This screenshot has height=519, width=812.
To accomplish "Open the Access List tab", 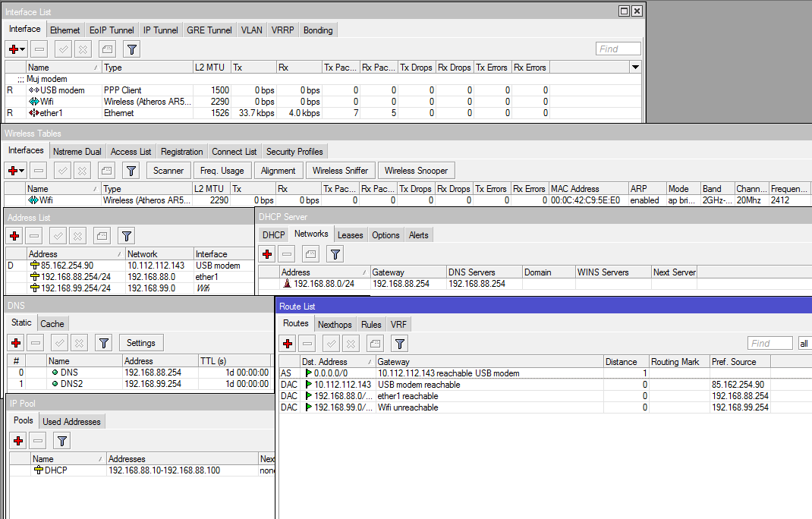I will click(x=131, y=151).
